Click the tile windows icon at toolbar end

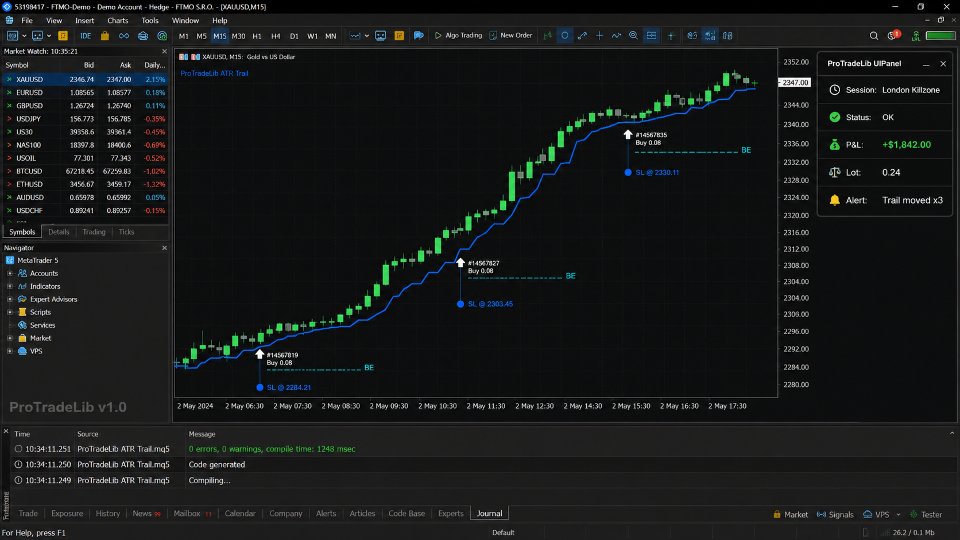(x=727, y=36)
